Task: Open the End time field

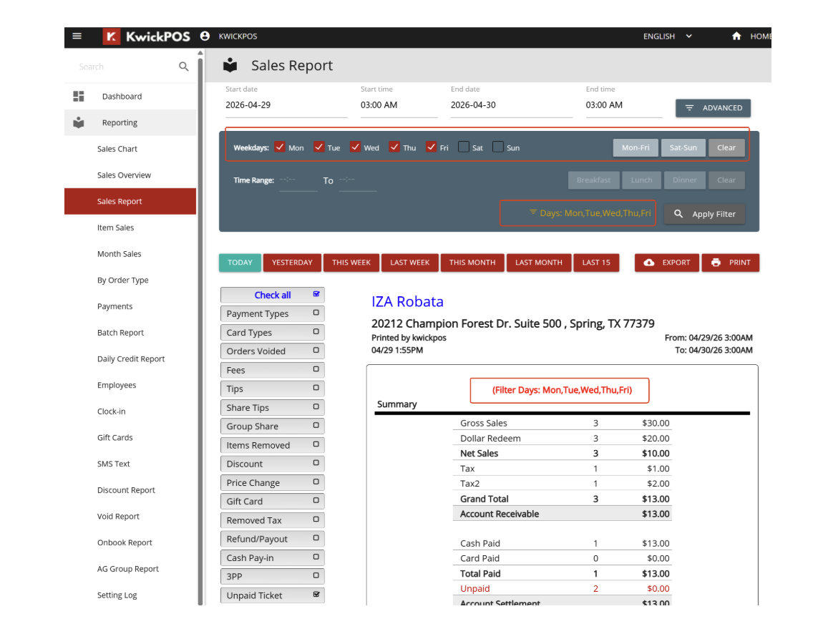Action: (x=624, y=105)
